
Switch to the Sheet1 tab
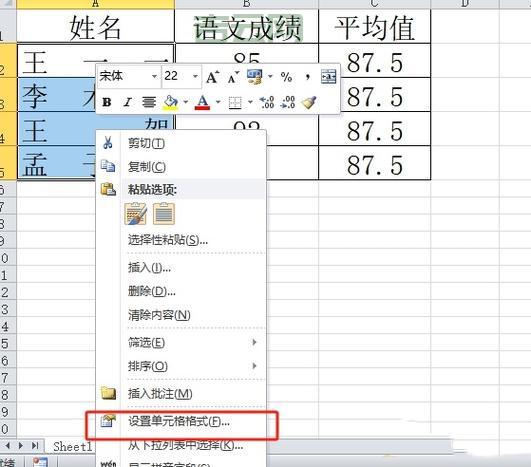pos(72,447)
